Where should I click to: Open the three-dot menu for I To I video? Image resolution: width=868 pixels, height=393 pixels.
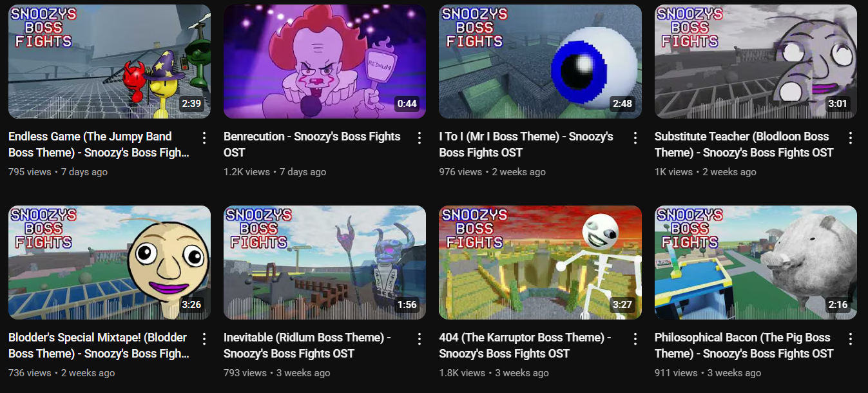click(635, 138)
